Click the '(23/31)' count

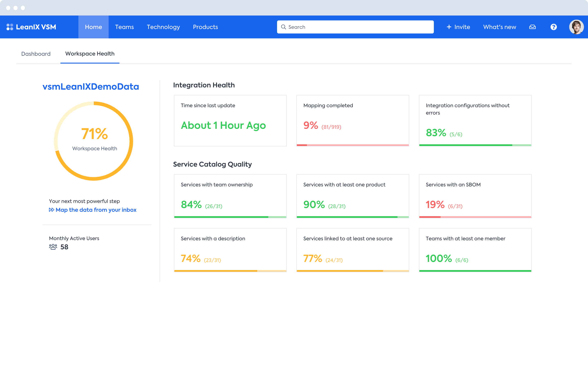point(212,260)
